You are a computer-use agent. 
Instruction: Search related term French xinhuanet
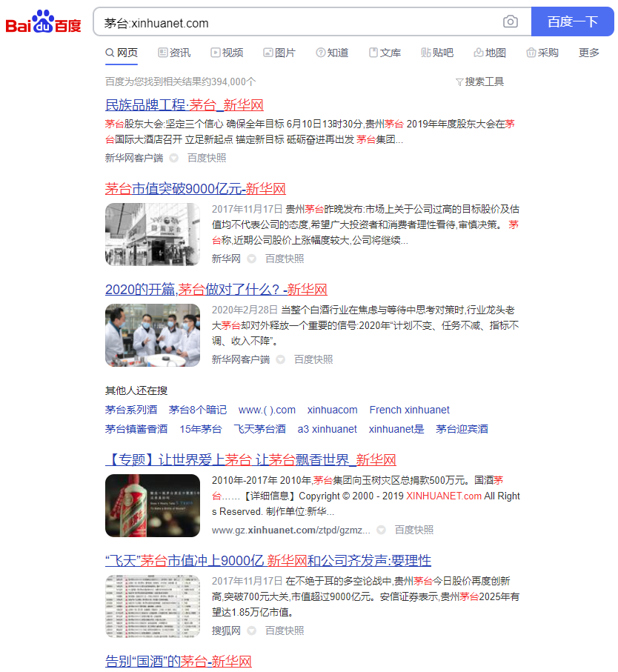click(409, 410)
